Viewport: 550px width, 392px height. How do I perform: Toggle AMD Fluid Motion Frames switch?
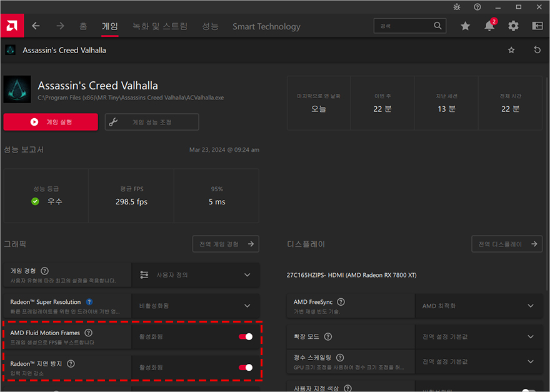click(x=246, y=336)
